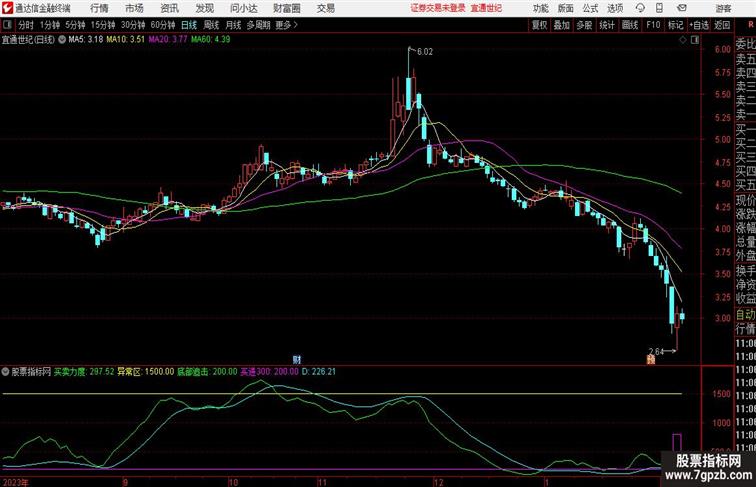Viewport: 756px width, 487px height.
Task: Open the 选项 menu
Action: click(615, 9)
